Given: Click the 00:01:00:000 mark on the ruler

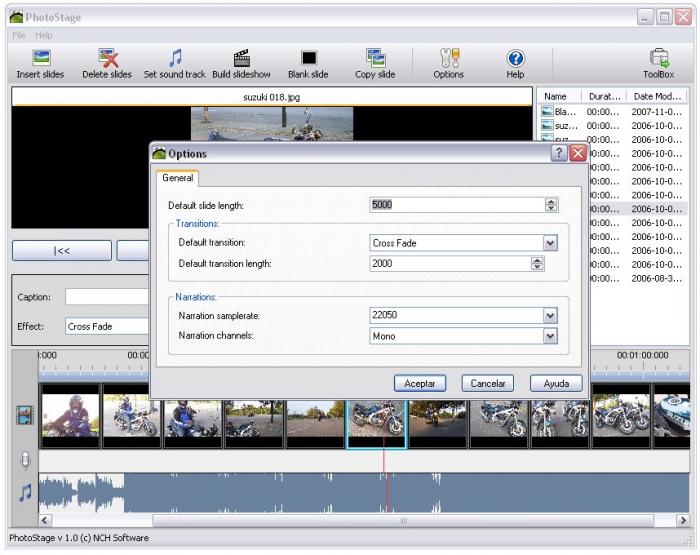Looking at the screenshot, I should click(x=643, y=355).
